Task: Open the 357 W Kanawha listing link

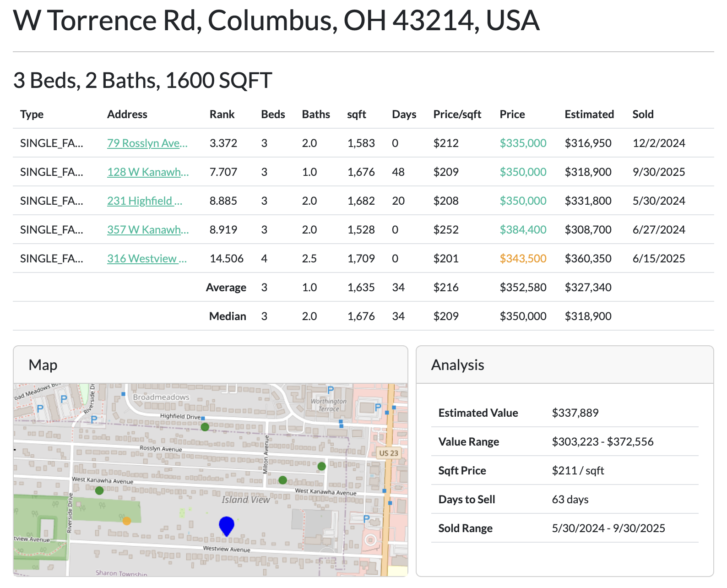Action: pyautogui.click(x=147, y=229)
